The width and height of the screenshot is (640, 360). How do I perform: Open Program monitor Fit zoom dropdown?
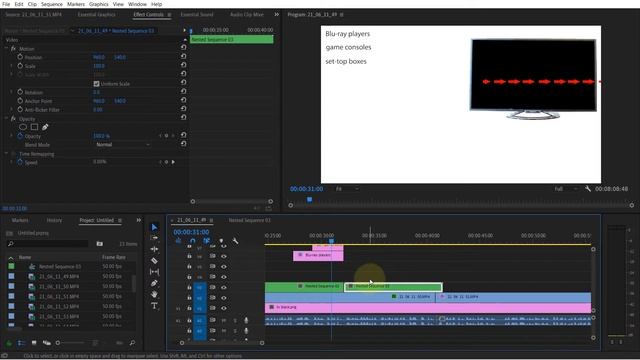pos(347,189)
